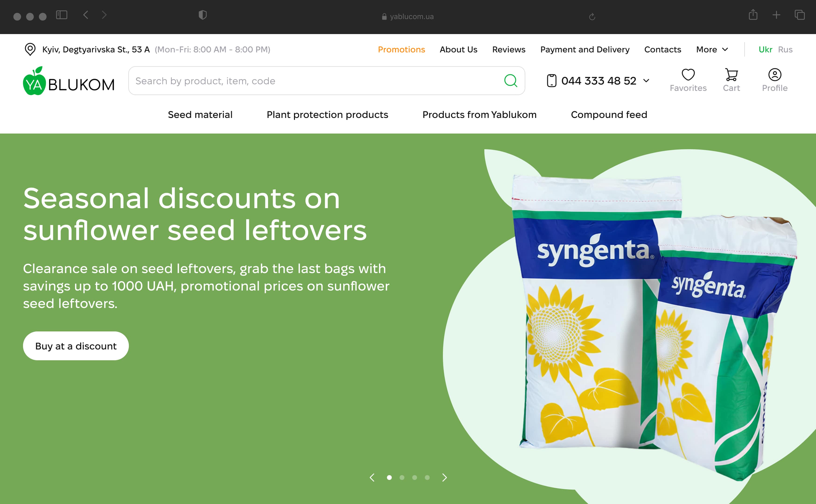Open Favorites heart icon
Screen dimensions: 816x504
[x=688, y=75]
